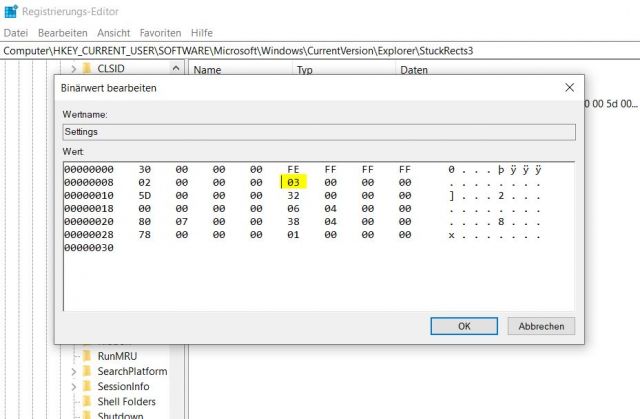640x419 pixels.
Task: Select the 30 byte at offset 00000000
Action: [144, 169]
